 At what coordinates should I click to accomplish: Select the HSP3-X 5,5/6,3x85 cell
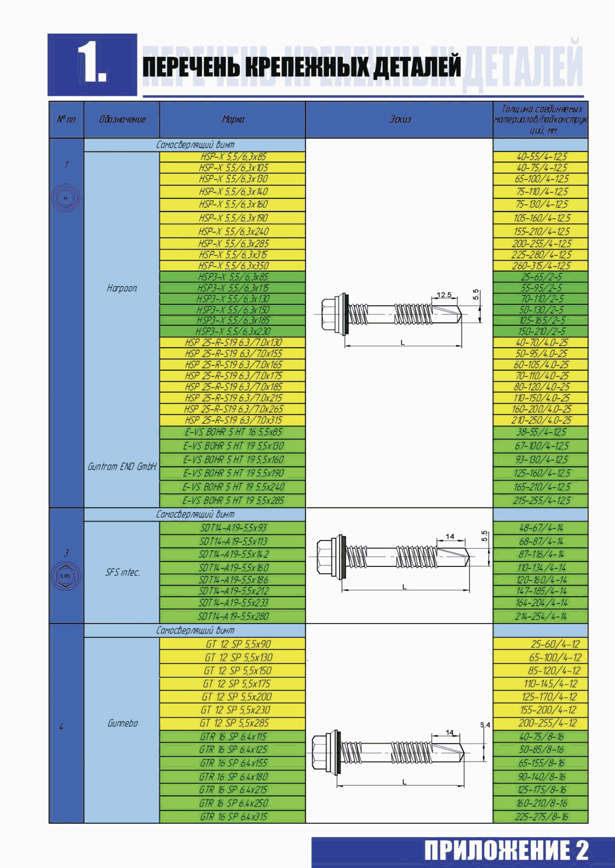233,277
